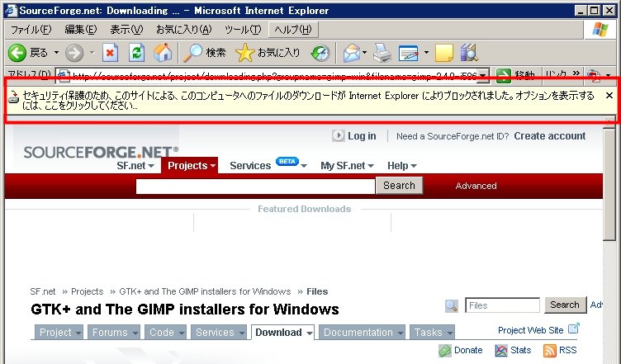Open the Project Web Site link
This screenshot has width=621, height=364.
click(x=530, y=330)
